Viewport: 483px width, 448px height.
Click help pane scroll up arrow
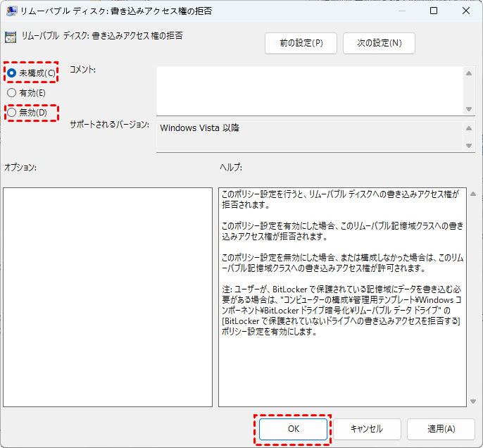coord(472,193)
